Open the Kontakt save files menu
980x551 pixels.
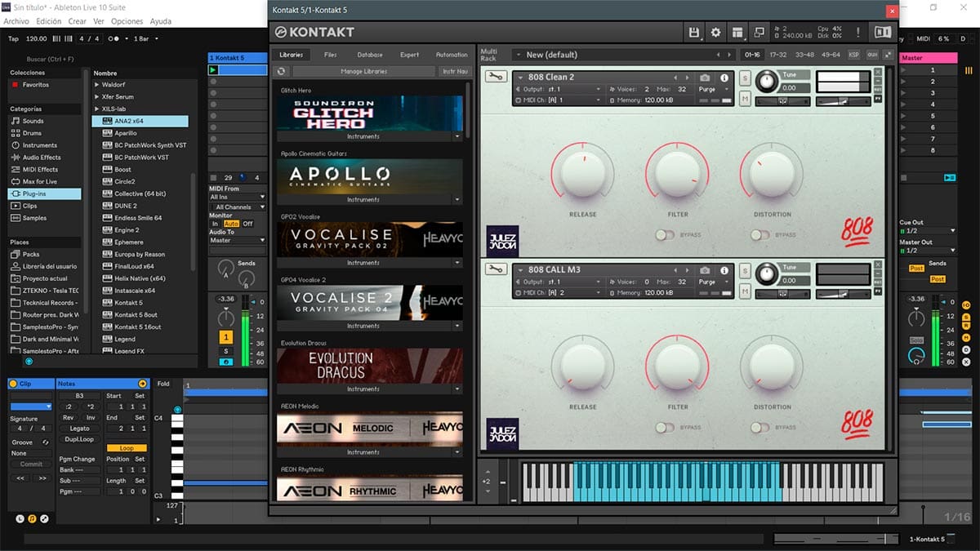click(x=694, y=32)
